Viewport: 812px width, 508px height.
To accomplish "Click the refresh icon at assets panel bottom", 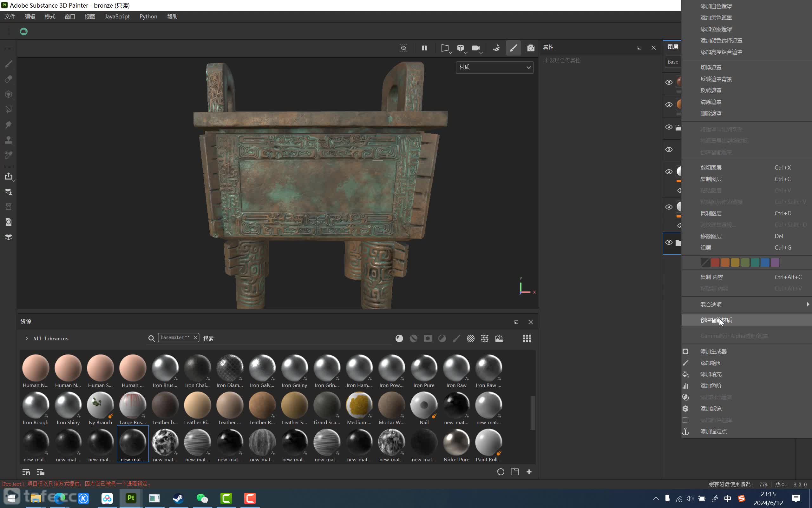I will click(500, 472).
